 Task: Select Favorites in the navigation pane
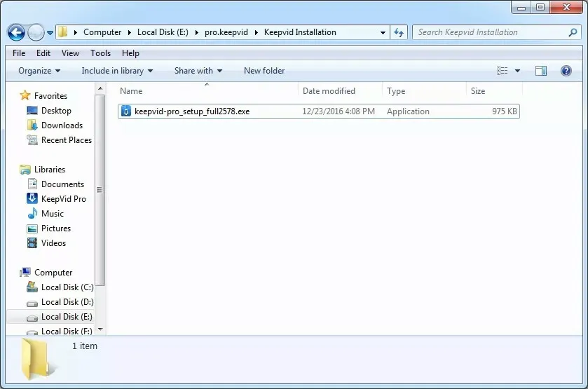click(x=50, y=96)
